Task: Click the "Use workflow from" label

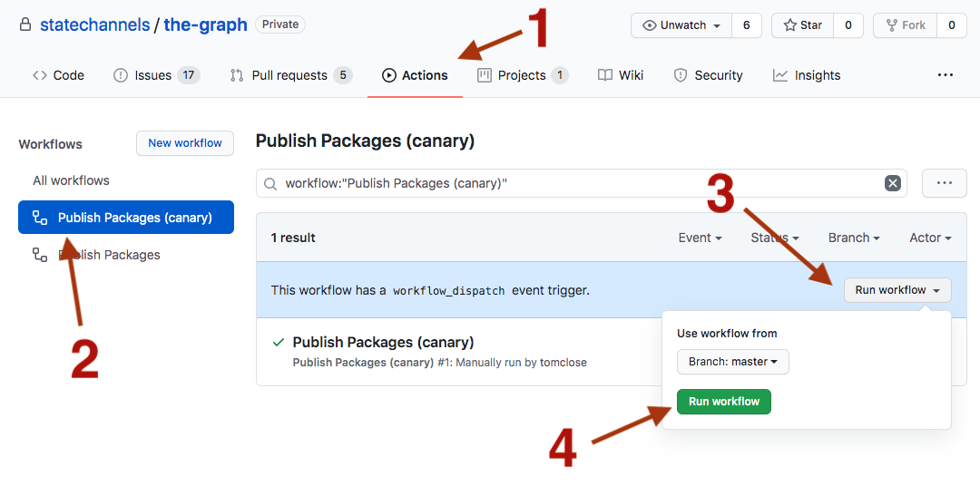Action: click(x=727, y=334)
